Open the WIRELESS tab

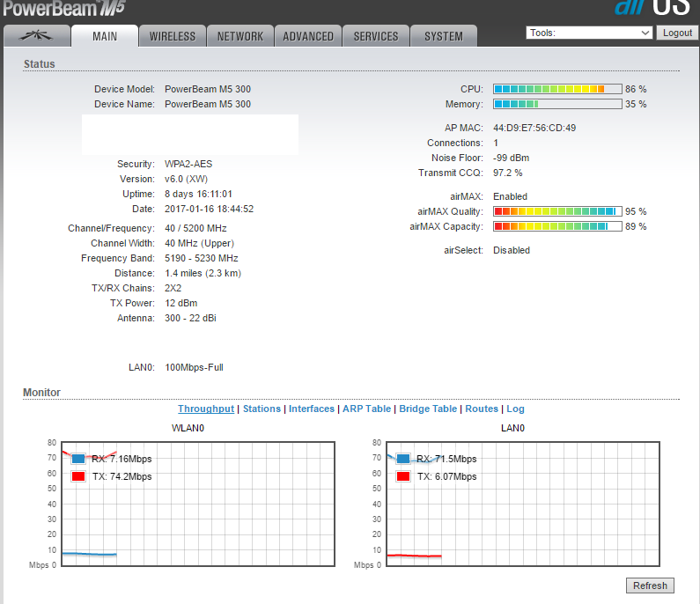[173, 36]
